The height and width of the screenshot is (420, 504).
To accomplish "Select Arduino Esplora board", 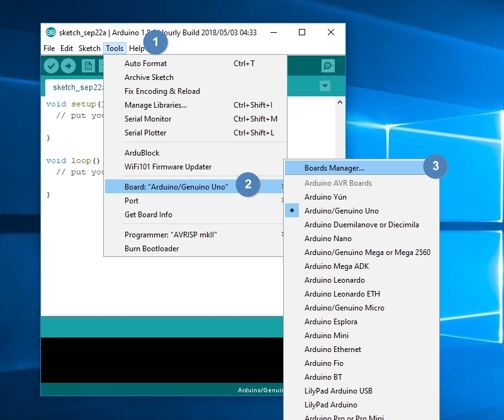I will 362,321.
